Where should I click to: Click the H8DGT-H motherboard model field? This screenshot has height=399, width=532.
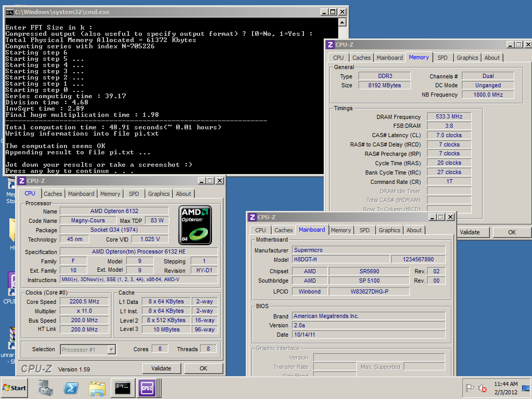[x=341, y=259]
